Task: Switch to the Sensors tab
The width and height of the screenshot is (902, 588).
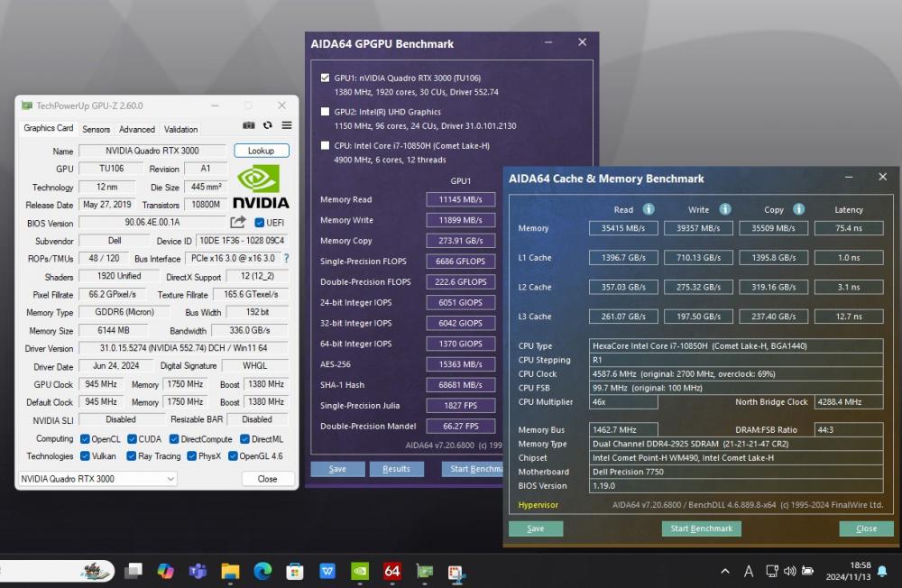Action: (97, 129)
